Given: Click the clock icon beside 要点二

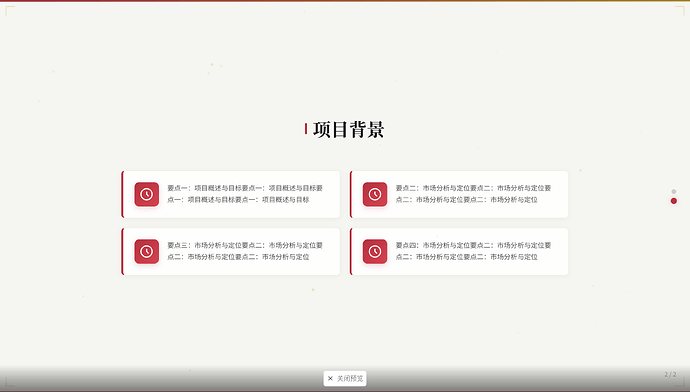Looking at the screenshot, I should pyautogui.click(x=375, y=194).
